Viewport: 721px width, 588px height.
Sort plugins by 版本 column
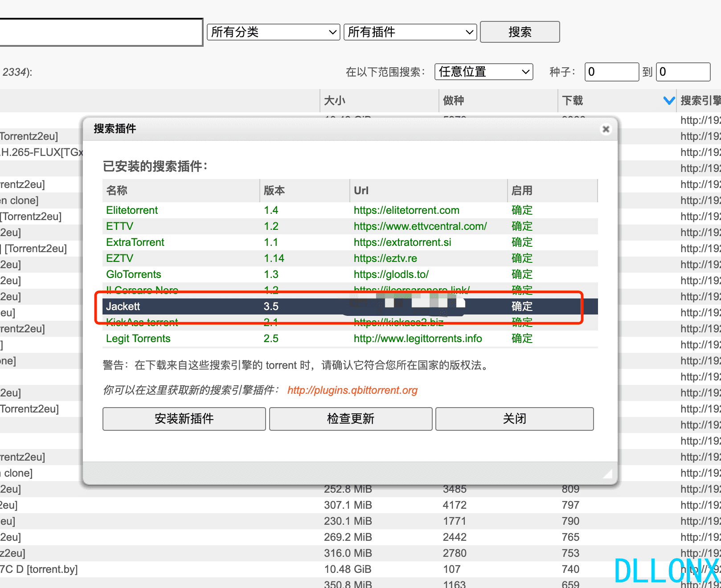pyautogui.click(x=305, y=191)
